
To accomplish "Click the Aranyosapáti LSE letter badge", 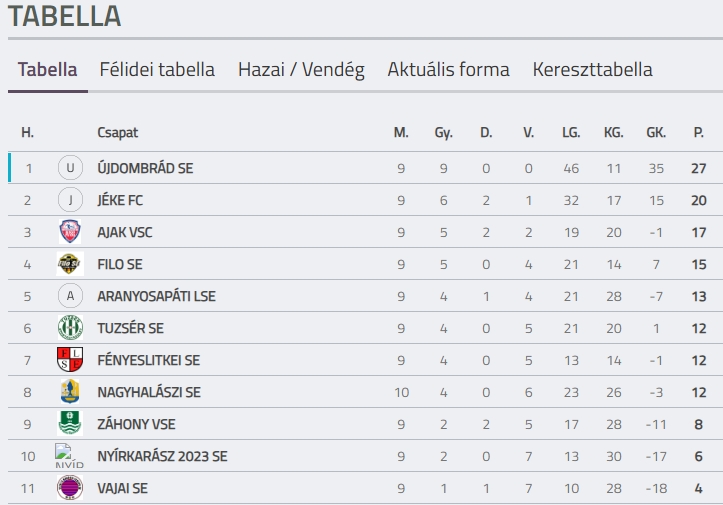I will coord(70,296).
